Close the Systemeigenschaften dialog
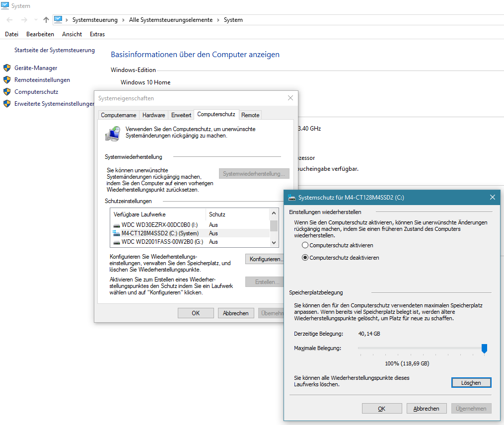Image resolution: width=504 pixels, height=425 pixels. [x=290, y=98]
